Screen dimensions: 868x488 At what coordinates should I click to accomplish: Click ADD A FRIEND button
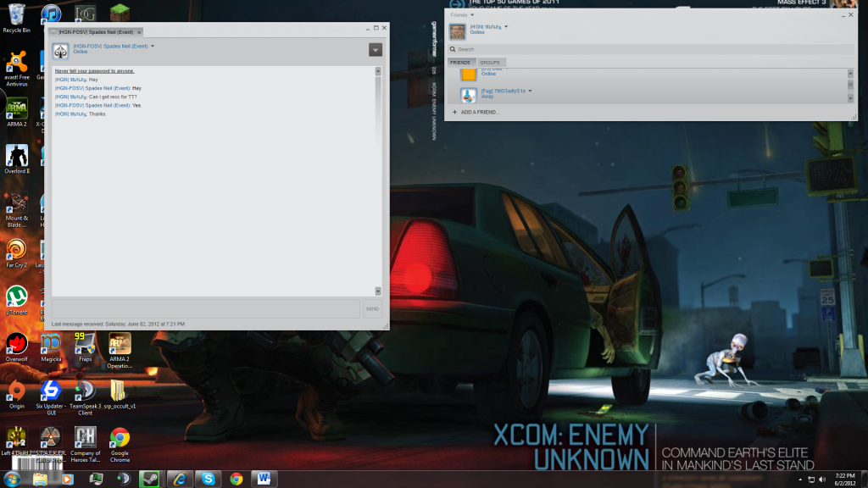476,112
